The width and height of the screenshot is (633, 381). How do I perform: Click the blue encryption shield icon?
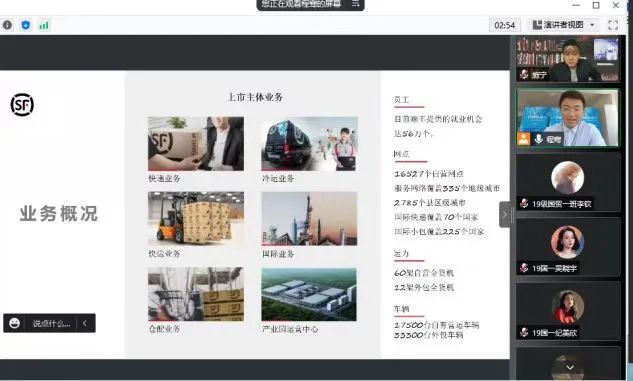point(26,25)
